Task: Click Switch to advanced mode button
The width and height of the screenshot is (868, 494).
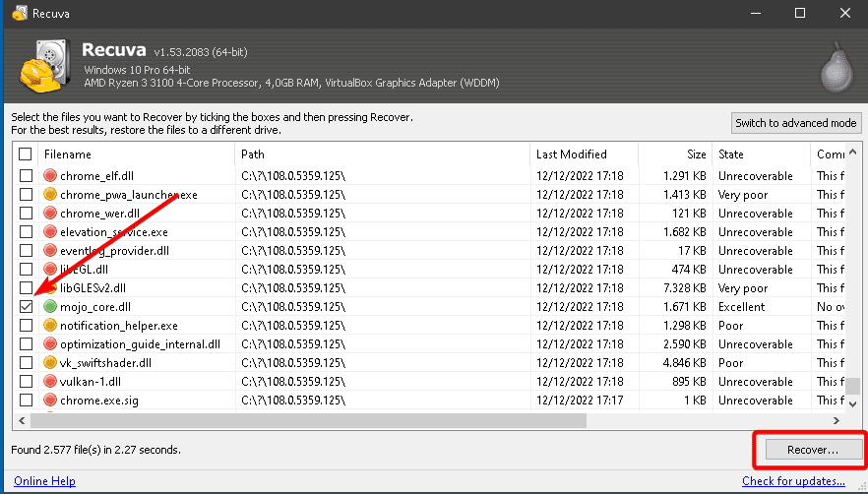Action: coord(796,123)
